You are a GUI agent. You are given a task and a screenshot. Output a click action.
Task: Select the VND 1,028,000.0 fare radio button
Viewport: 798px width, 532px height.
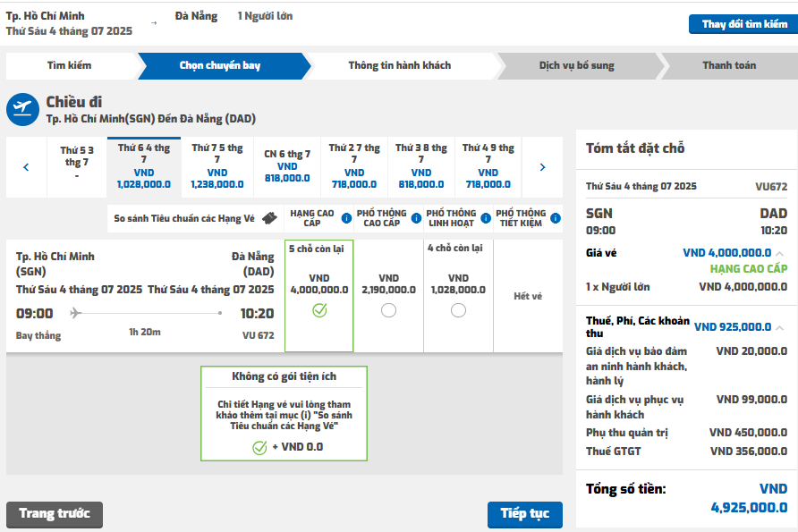tap(459, 310)
